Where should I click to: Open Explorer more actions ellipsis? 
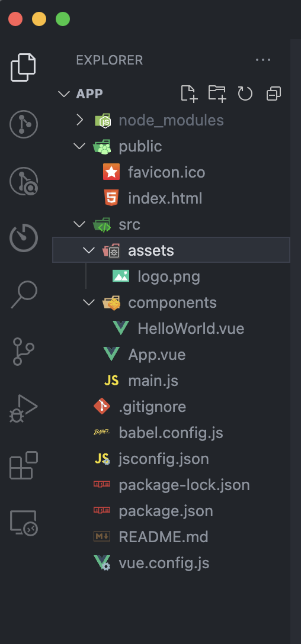(x=263, y=60)
